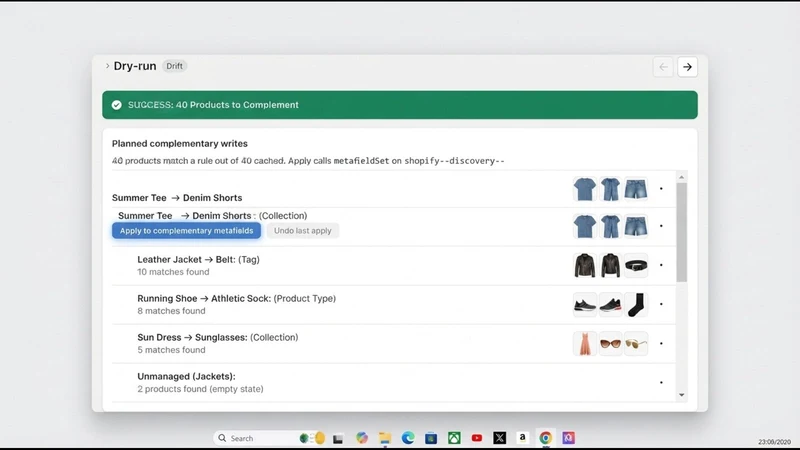This screenshot has height=450, width=800.
Task: Click the Drift badge
Action: point(174,66)
